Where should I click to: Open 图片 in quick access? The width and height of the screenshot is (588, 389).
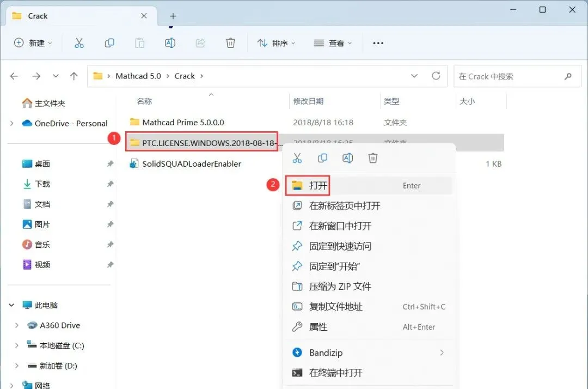click(x=36, y=224)
